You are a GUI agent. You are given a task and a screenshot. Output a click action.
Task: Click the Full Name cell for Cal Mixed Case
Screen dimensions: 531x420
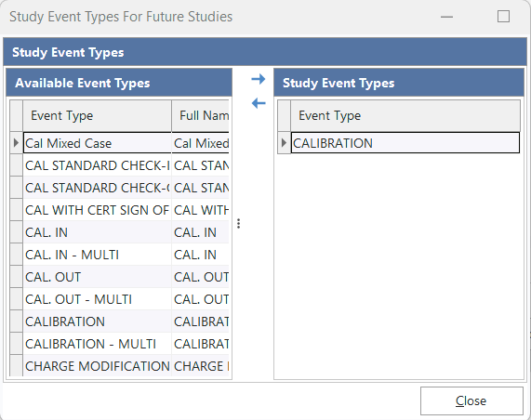(x=201, y=143)
